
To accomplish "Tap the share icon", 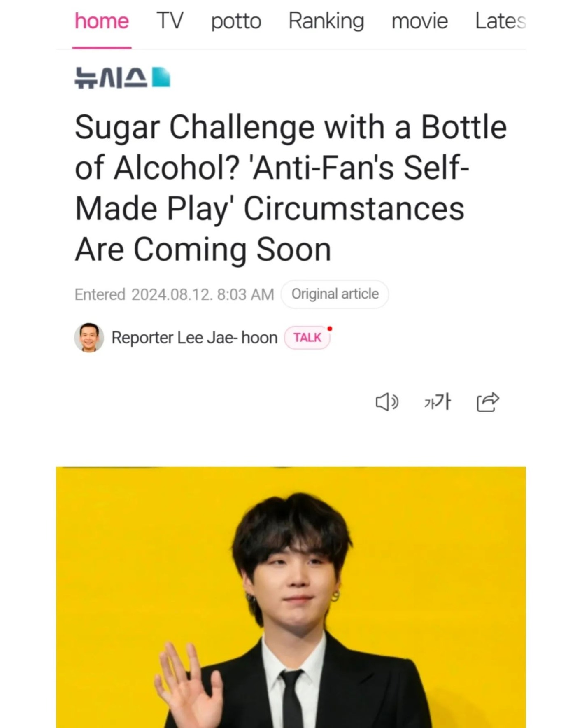I will (488, 402).
